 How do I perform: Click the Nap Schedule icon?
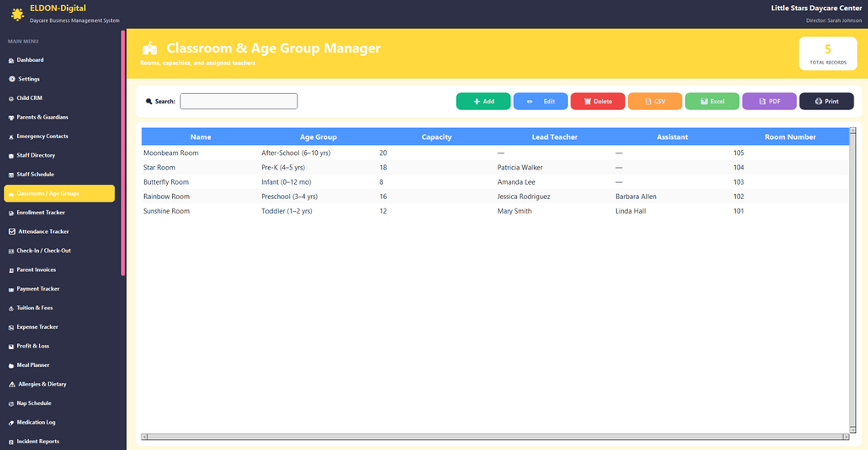[x=11, y=404]
